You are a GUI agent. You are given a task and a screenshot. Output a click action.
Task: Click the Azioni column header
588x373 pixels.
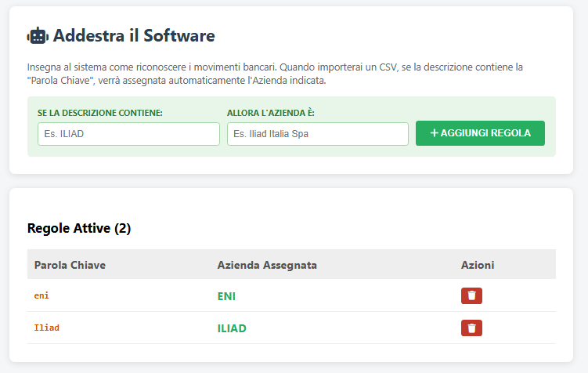(x=478, y=265)
